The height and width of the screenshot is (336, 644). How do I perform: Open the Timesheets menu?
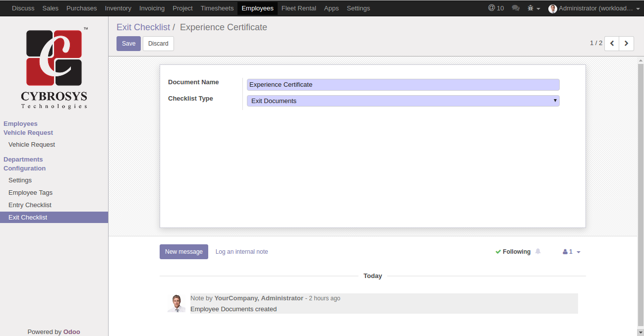217,8
